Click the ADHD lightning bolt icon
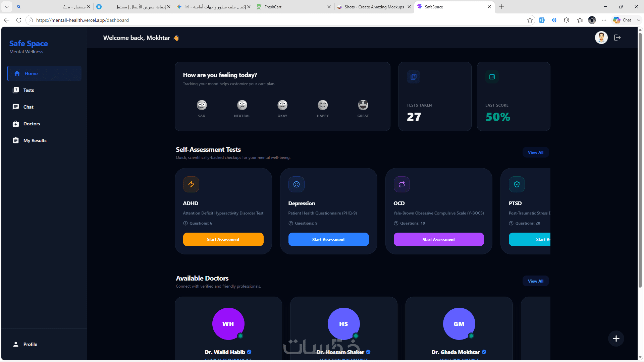644x362 pixels. 191,184
